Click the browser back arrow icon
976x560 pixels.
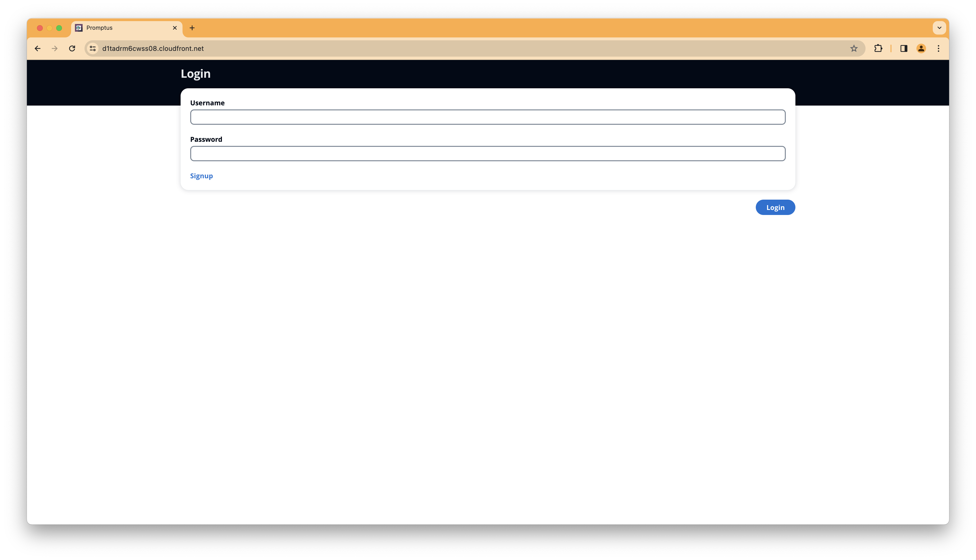[x=37, y=48]
